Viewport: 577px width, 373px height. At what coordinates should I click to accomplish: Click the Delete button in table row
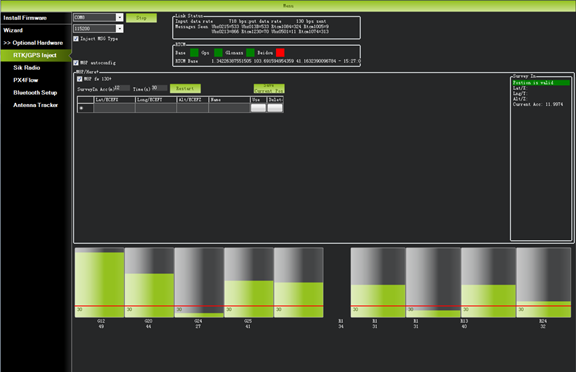pos(275,108)
